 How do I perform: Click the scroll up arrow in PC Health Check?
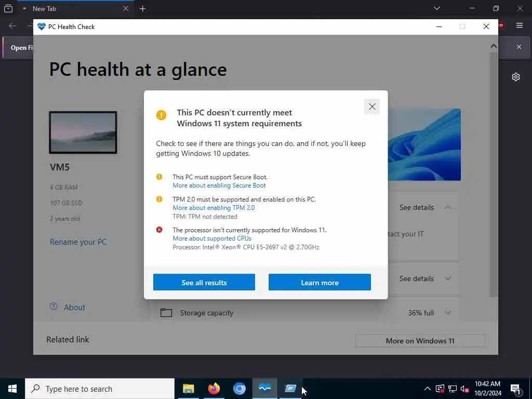(494, 46)
